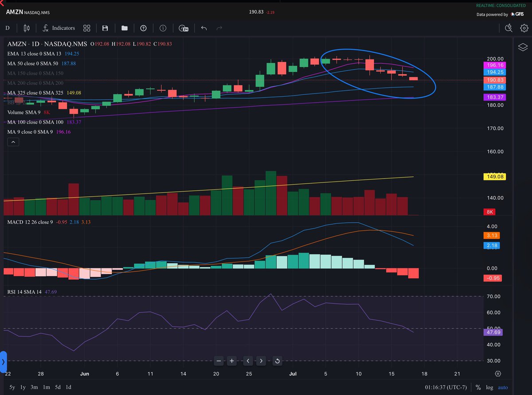Undo the last chart action
532x395 pixels.
pyautogui.click(x=204, y=28)
